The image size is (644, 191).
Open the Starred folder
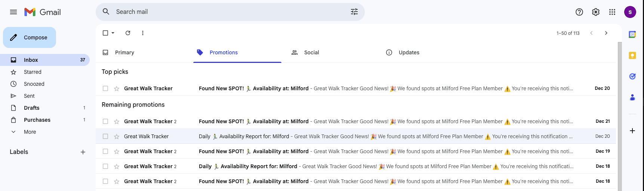click(45, 72)
